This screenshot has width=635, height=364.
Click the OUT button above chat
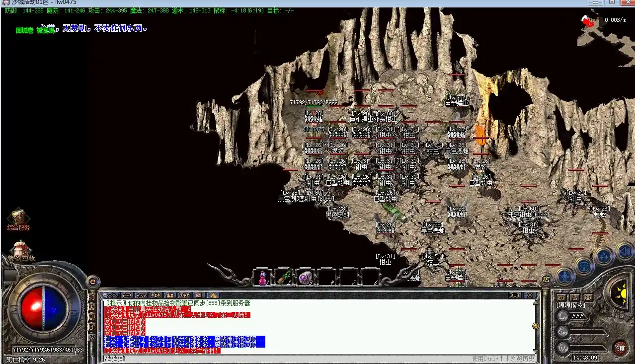(x=515, y=295)
